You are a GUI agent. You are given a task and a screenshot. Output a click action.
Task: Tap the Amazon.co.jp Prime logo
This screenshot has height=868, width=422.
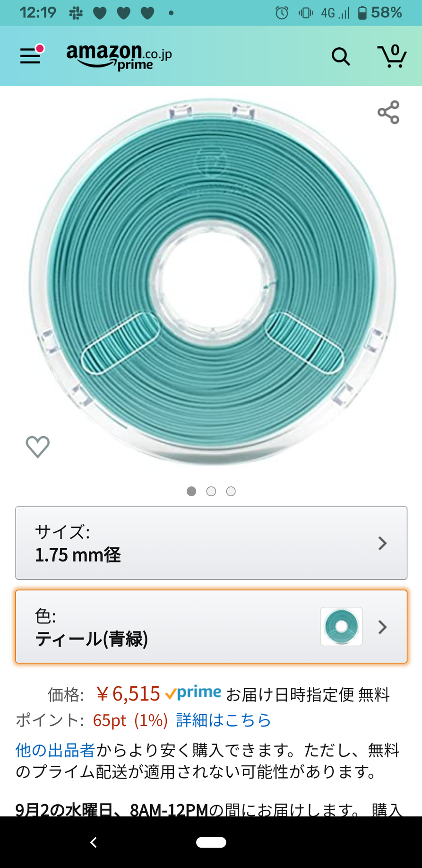(x=119, y=57)
